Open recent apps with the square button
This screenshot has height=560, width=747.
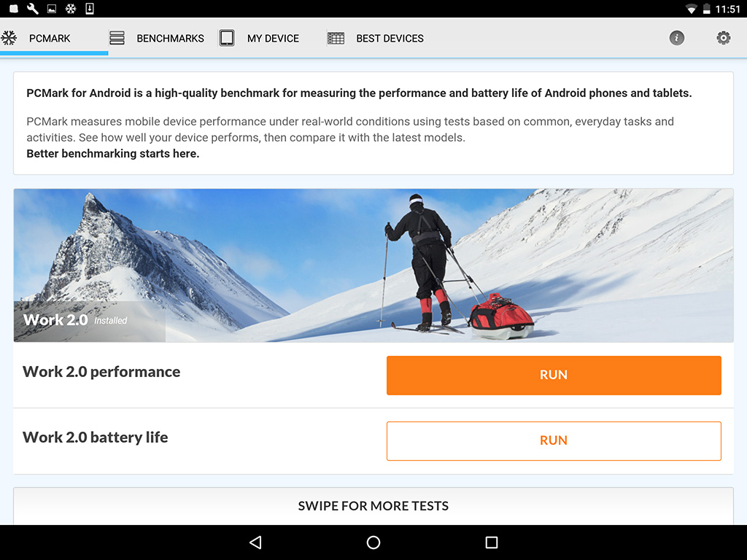coord(491,542)
